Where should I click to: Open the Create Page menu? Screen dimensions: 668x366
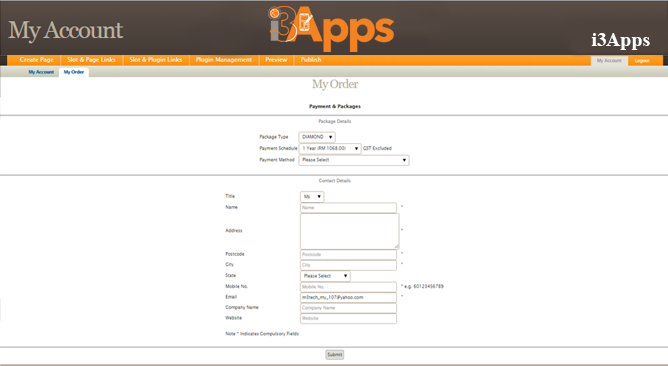click(36, 60)
